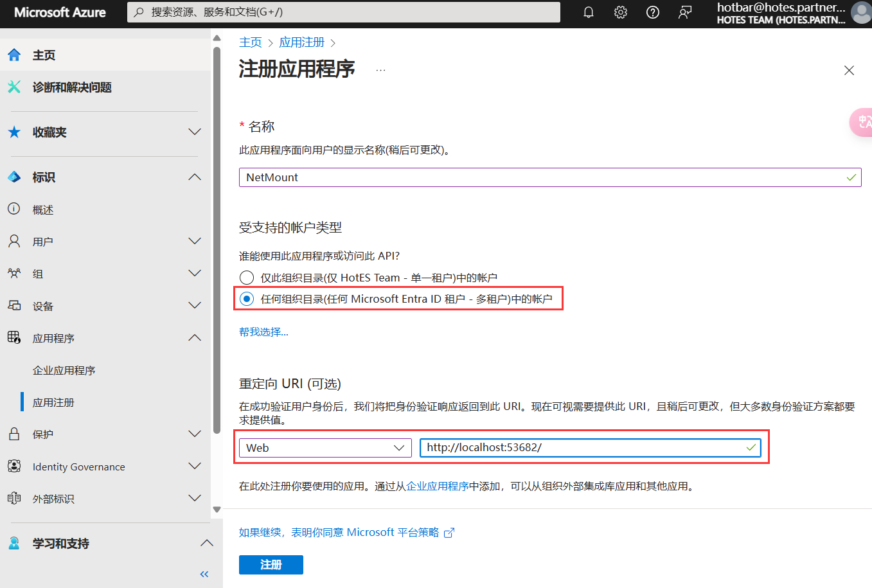This screenshot has width=872, height=588.
Task: Click the NetMount name input field
Action: (550, 177)
